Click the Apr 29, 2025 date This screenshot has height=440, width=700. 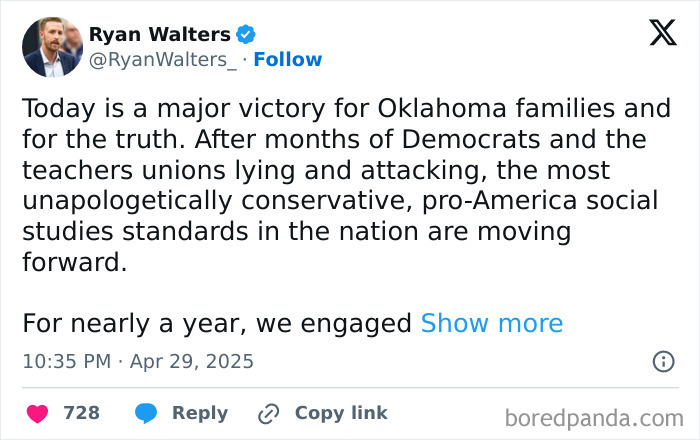(x=190, y=361)
